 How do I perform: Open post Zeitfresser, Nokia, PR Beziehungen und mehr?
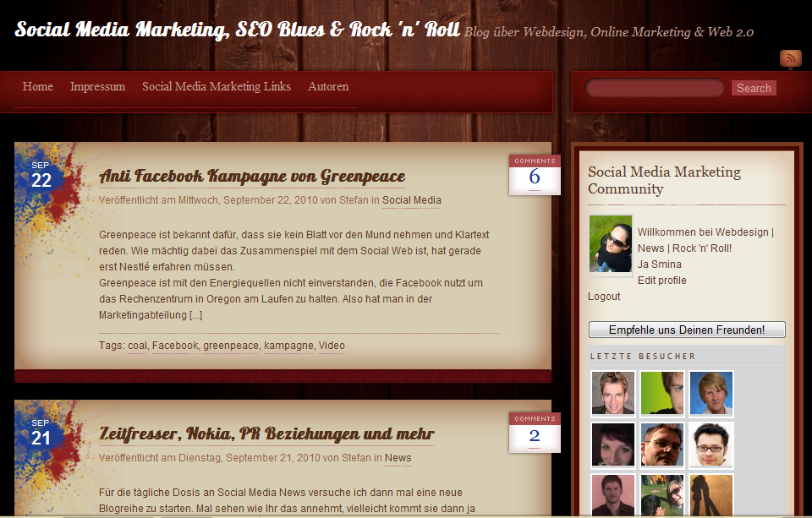[266, 434]
